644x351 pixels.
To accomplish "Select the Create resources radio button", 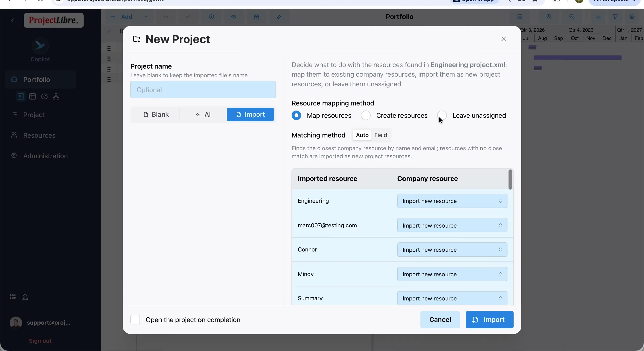I will [x=366, y=115].
